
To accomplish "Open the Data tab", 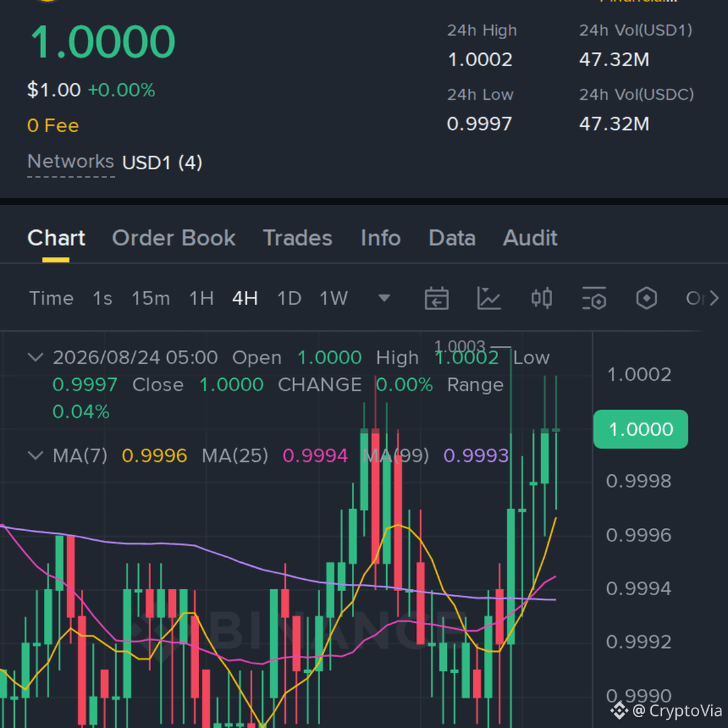I will [452, 238].
